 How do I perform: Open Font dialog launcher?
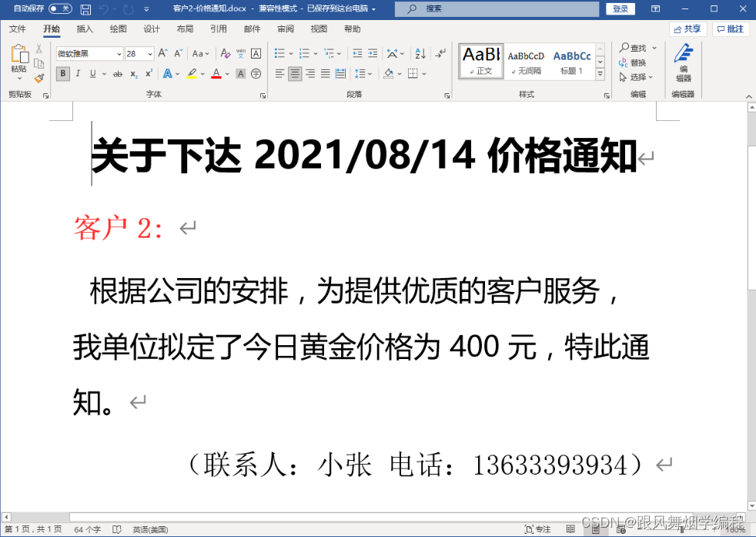coord(263,96)
